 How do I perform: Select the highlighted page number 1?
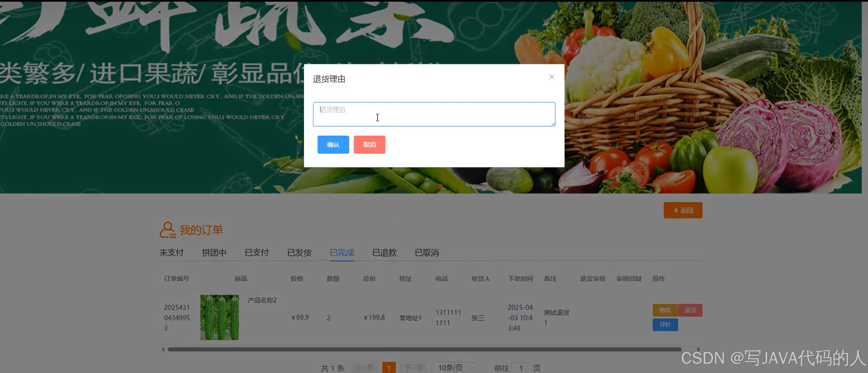[389, 368]
